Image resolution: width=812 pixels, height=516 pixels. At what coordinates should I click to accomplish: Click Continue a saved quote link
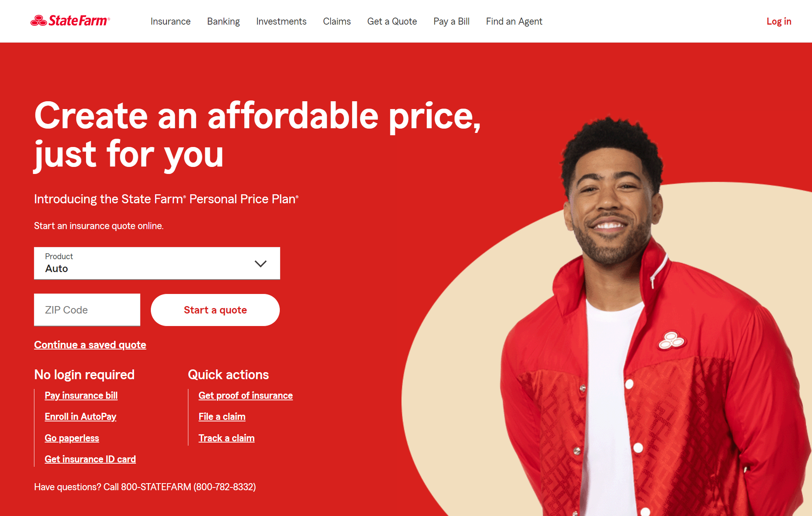click(90, 344)
